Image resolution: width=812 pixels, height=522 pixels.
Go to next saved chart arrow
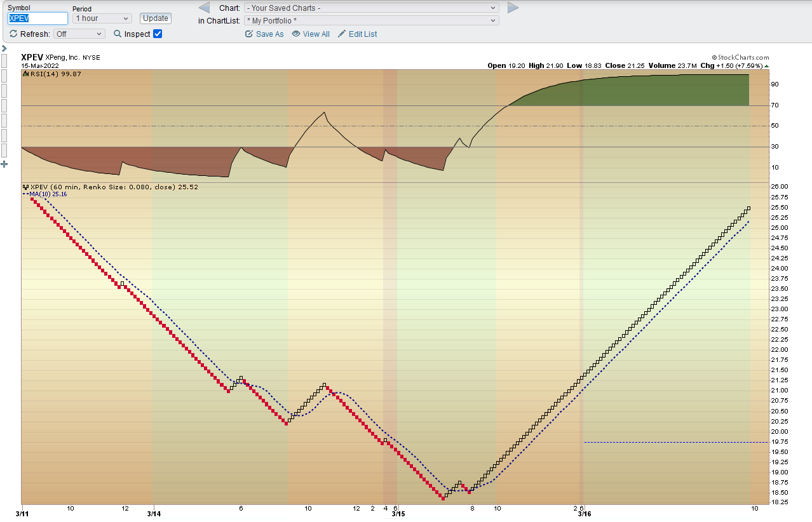513,8
